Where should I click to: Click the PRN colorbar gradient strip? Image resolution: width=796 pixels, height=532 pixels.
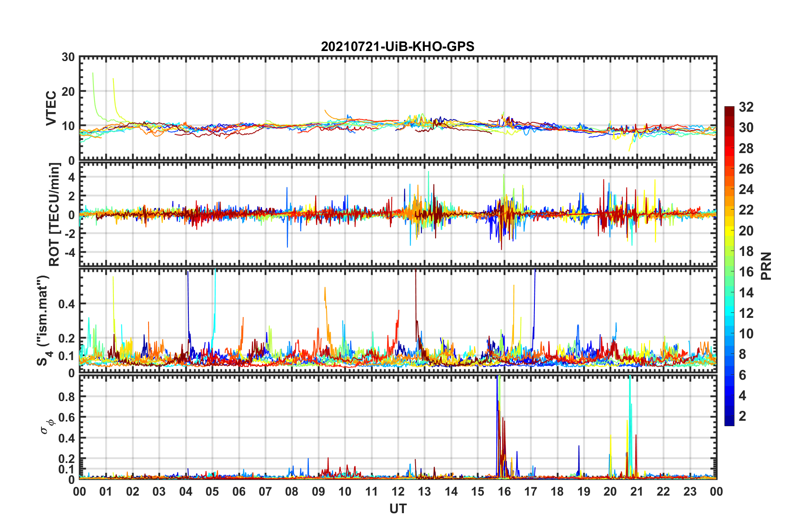click(729, 266)
